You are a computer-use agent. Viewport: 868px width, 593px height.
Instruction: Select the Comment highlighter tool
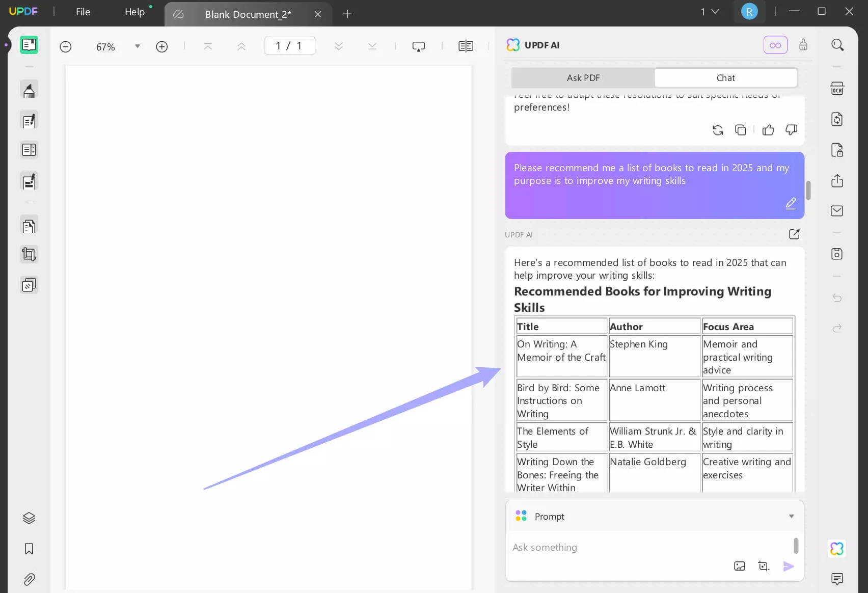(x=29, y=90)
